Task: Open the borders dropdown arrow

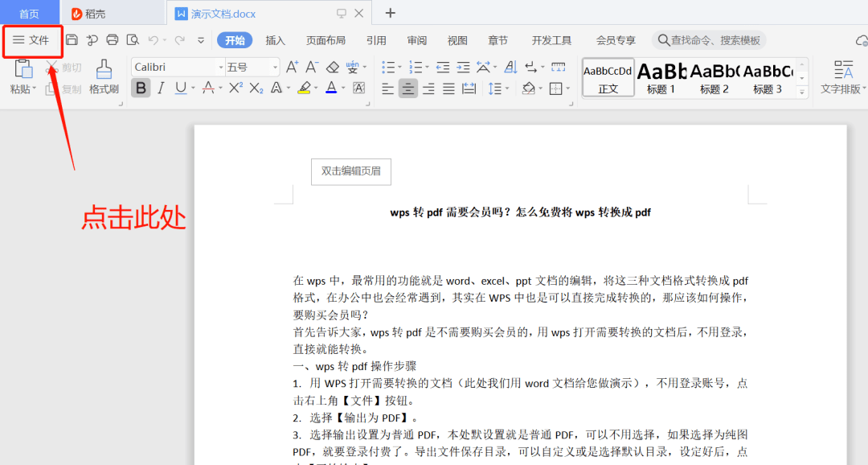Action: coord(568,88)
